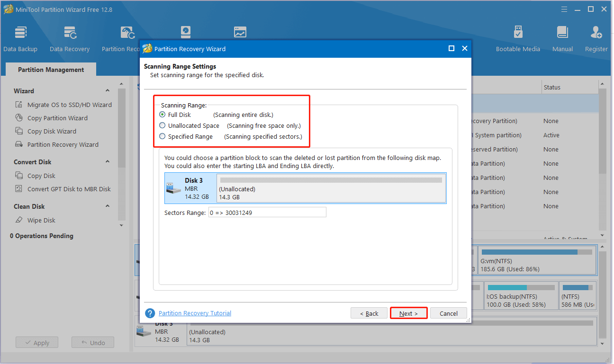Select the Unallocated Space scanning option
Screen dimensions: 614x364
pyautogui.click(x=163, y=125)
